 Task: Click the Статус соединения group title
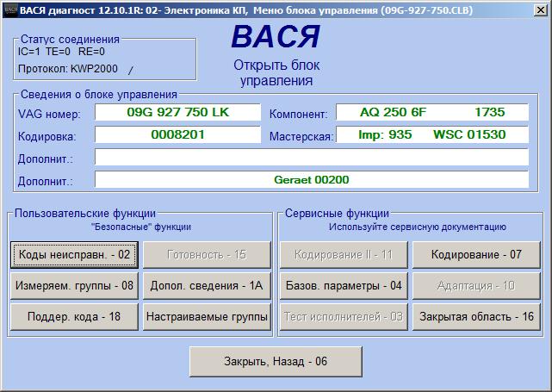coord(70,39)
